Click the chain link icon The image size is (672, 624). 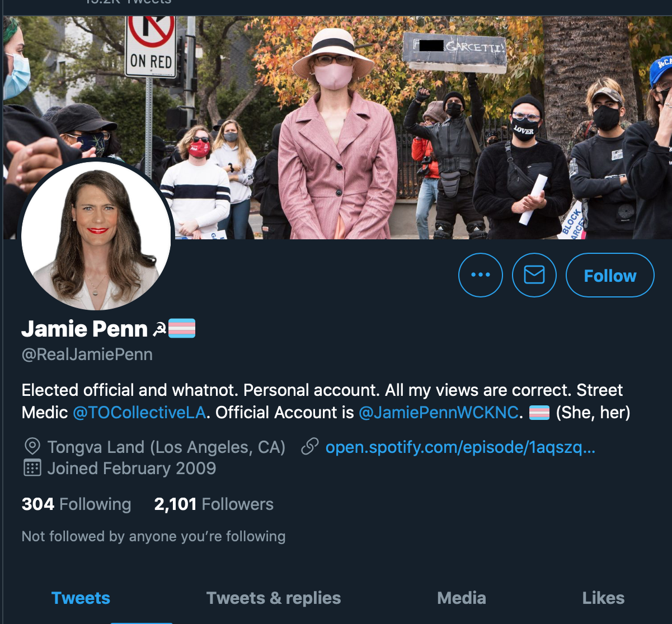click(310, 447)
